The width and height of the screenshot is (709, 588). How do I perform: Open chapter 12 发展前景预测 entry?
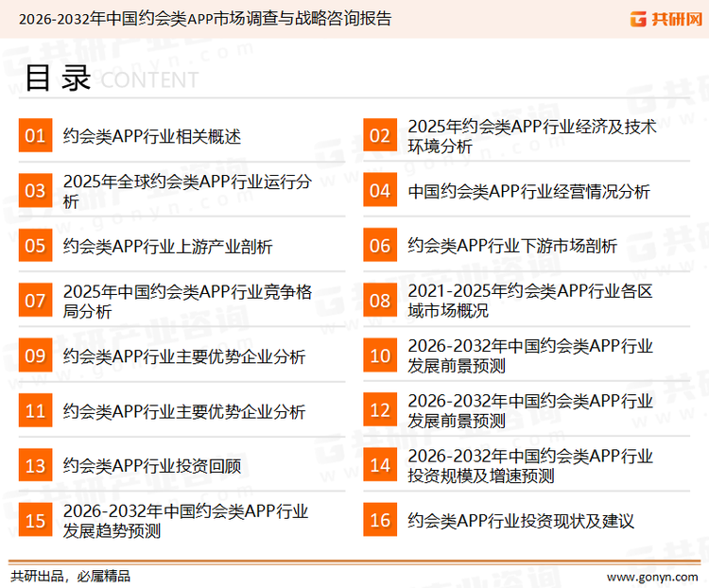point(530,411)
